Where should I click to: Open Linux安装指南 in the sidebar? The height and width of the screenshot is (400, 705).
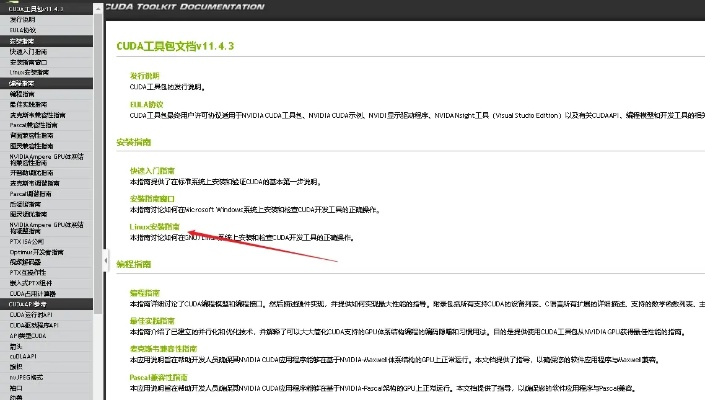tap(28, 72)
